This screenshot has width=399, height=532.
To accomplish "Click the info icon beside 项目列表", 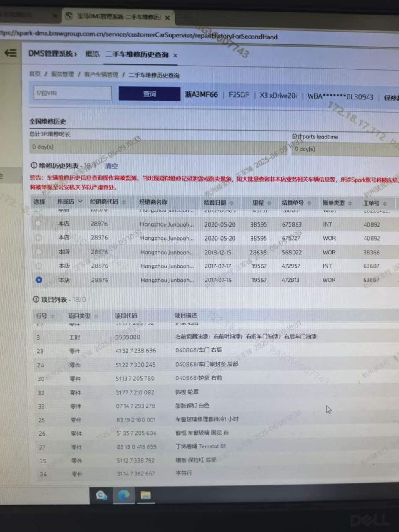I will coord(36,299).
